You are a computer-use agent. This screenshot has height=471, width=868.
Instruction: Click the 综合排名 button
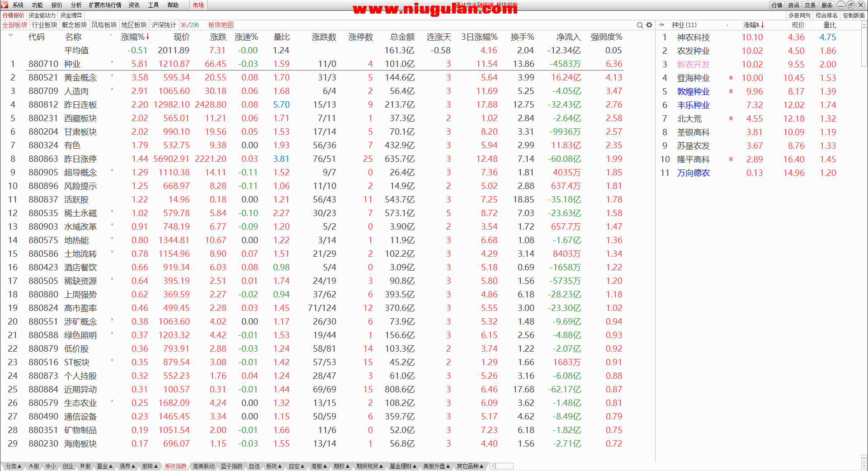827,15
